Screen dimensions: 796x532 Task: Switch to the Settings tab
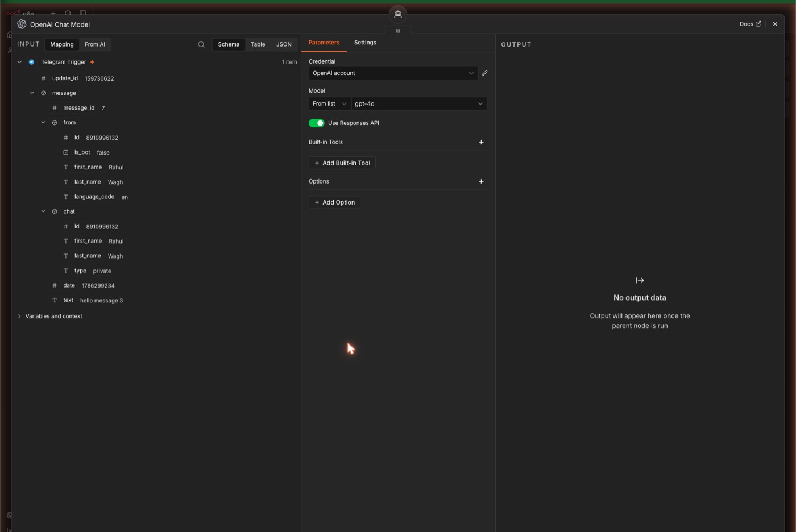coord(365,43)
